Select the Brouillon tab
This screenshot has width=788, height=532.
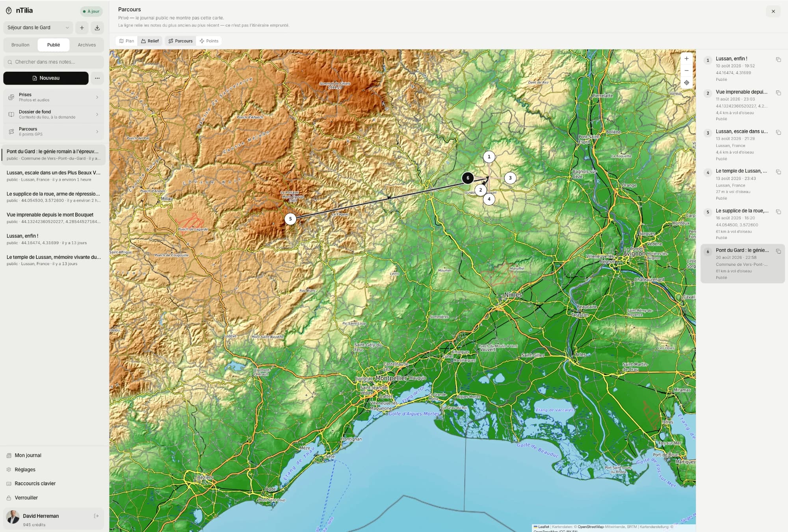(x=20, y=45)
